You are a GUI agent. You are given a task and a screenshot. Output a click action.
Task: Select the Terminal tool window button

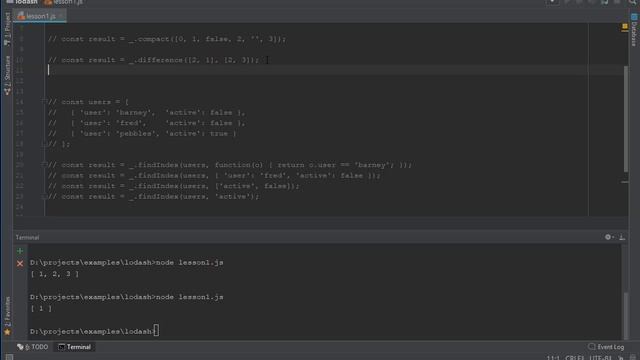pos(74,347)
